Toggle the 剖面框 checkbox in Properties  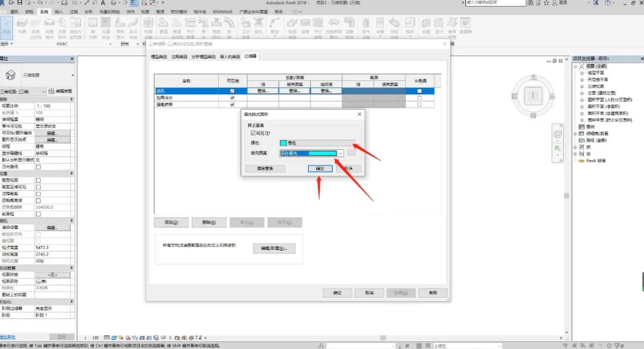[x=38, y=214]
